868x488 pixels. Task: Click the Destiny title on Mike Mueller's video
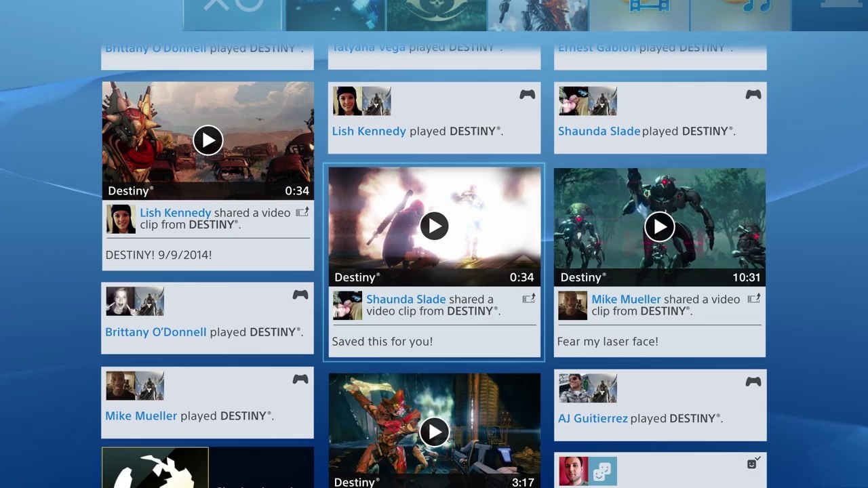coord(584,277)
